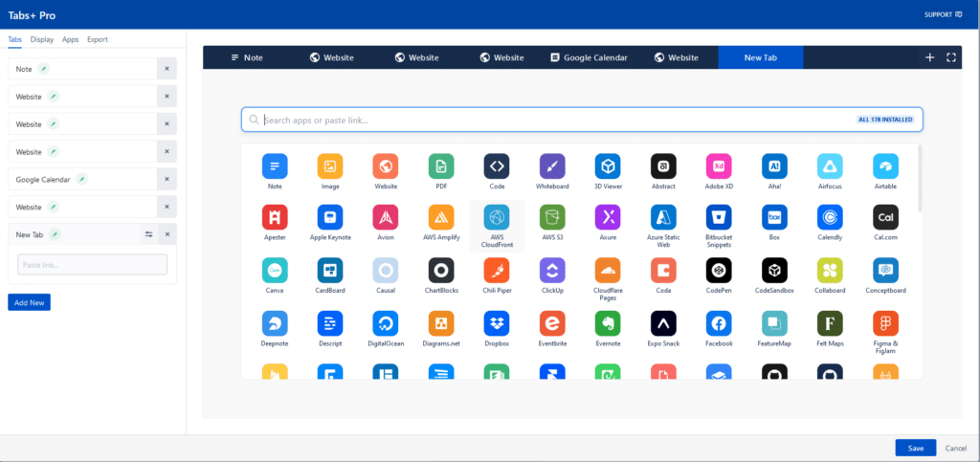Open the Export tab
The width and height of the screenshot is (980, 462).
pos(98,39)
